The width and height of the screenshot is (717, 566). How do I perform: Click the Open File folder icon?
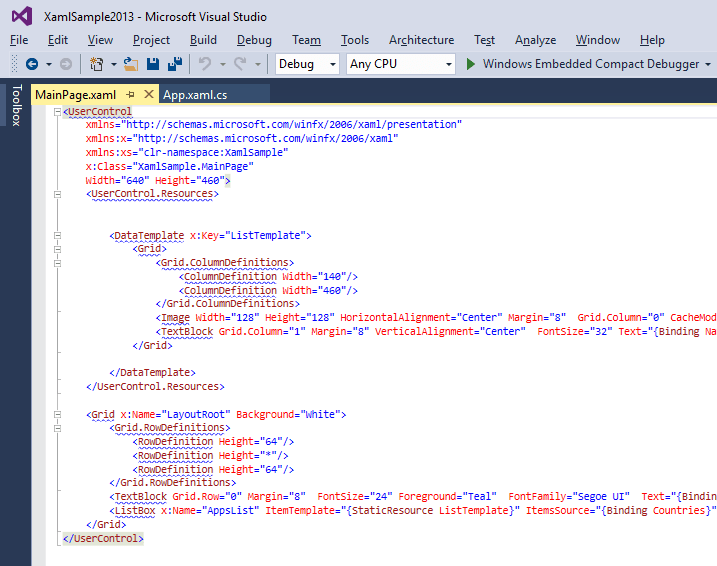tap(131, 64)
